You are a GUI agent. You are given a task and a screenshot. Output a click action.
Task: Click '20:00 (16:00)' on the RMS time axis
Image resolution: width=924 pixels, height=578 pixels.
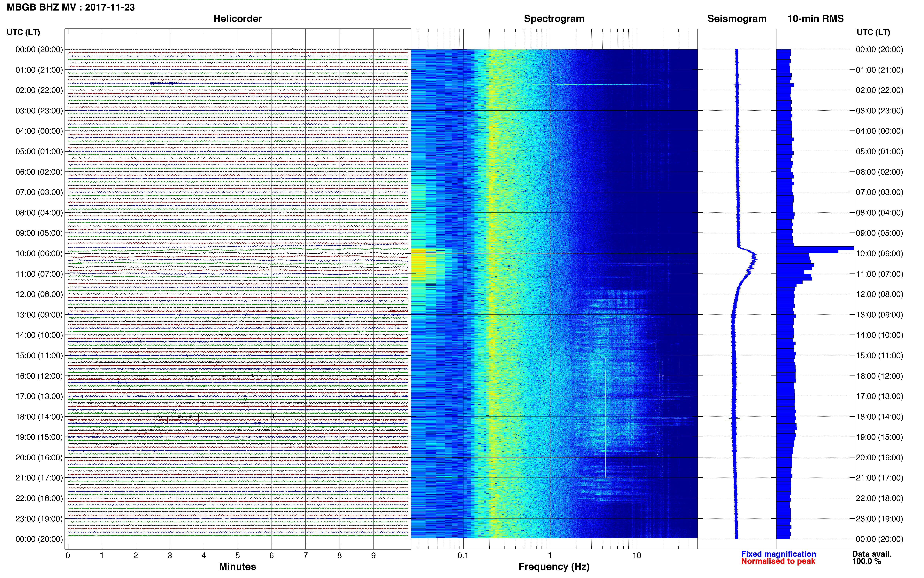[x=879, y=458]
